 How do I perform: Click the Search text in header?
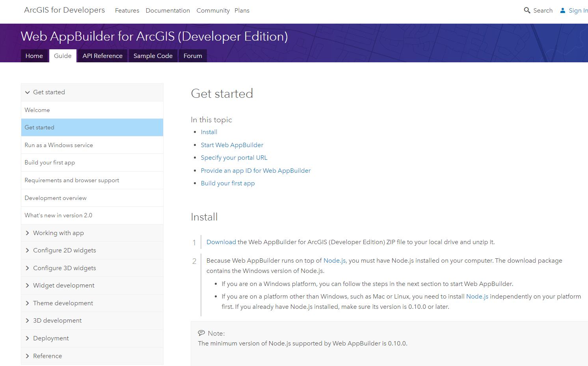point(543,11)
